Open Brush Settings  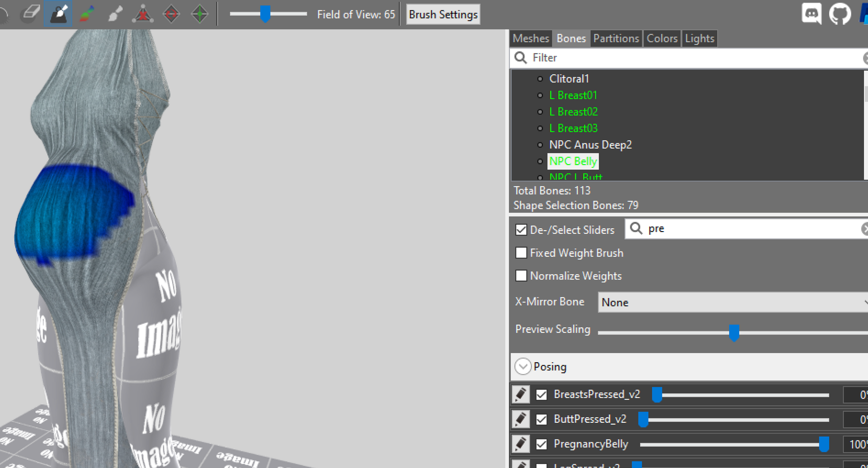click(443, 14)
